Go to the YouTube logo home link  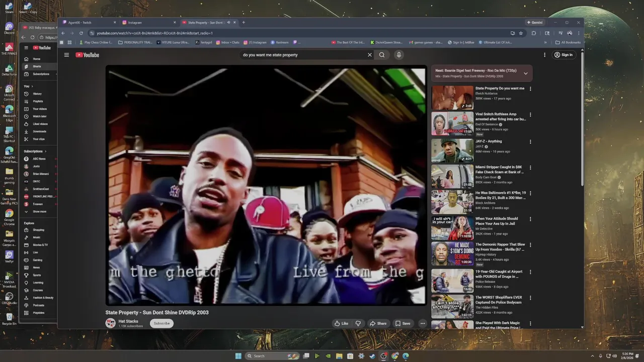[x=88, y=55]
